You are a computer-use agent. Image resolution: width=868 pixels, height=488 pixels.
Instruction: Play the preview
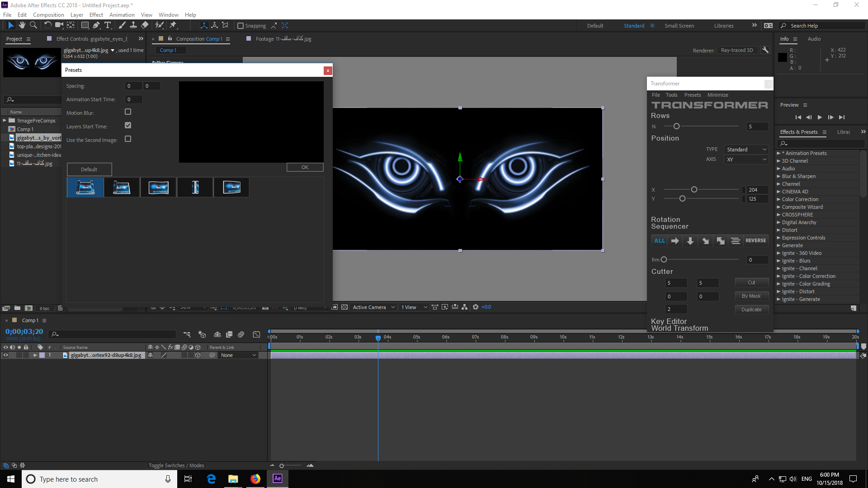(x=820, y=117)
